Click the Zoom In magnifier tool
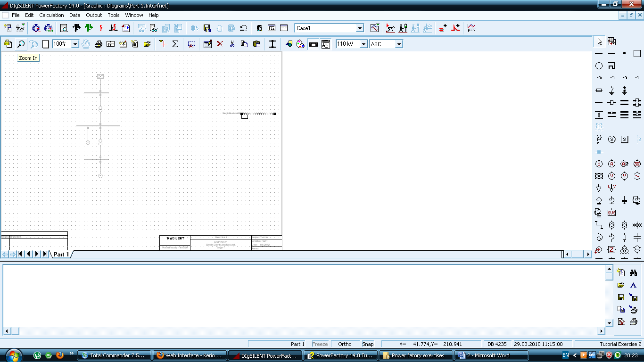Image resolution: width=644 pixels, height=362 pixels. pos(21,44)
